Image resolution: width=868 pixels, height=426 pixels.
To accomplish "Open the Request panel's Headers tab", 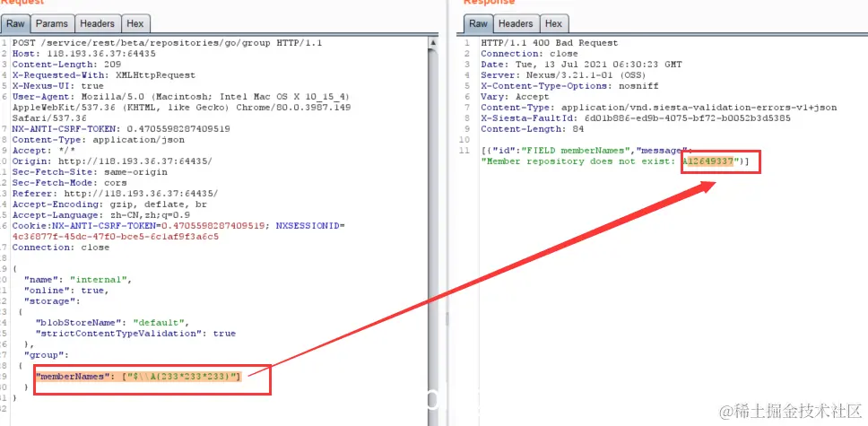I will click(97, 24).
